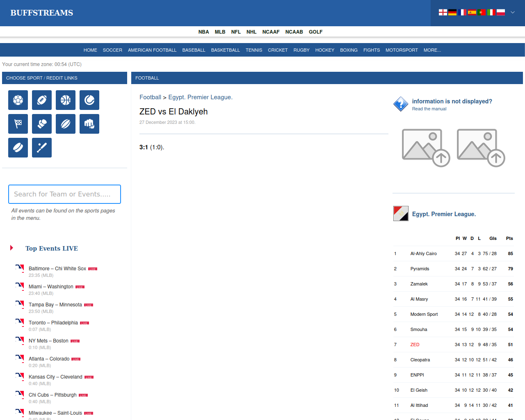Click the Egypt flag league icon
This screenshot has width=525, height=420.
[x=401, y=214]
